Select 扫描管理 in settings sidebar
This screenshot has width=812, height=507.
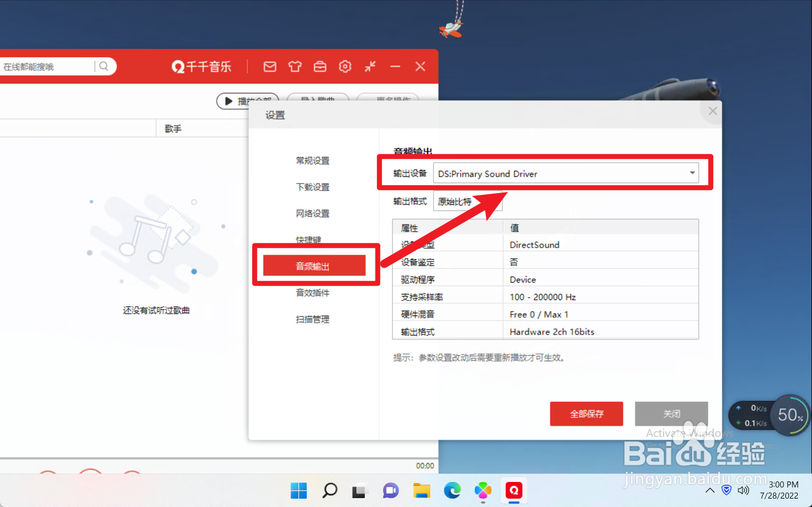[312, 319]
